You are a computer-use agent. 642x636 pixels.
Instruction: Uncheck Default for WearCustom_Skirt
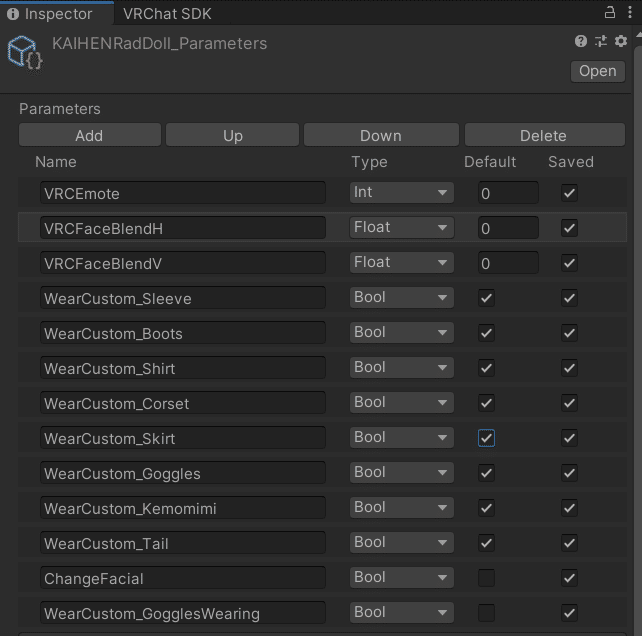point(486,438)
